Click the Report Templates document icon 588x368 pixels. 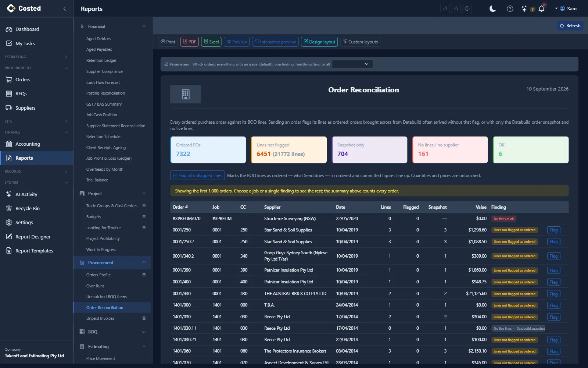pyautogui.click(x=9, y=251)
